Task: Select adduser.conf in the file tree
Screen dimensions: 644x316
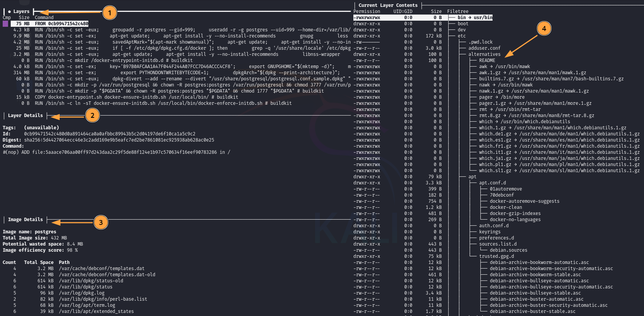Action: pyautogui.click(x=484, y=48)
